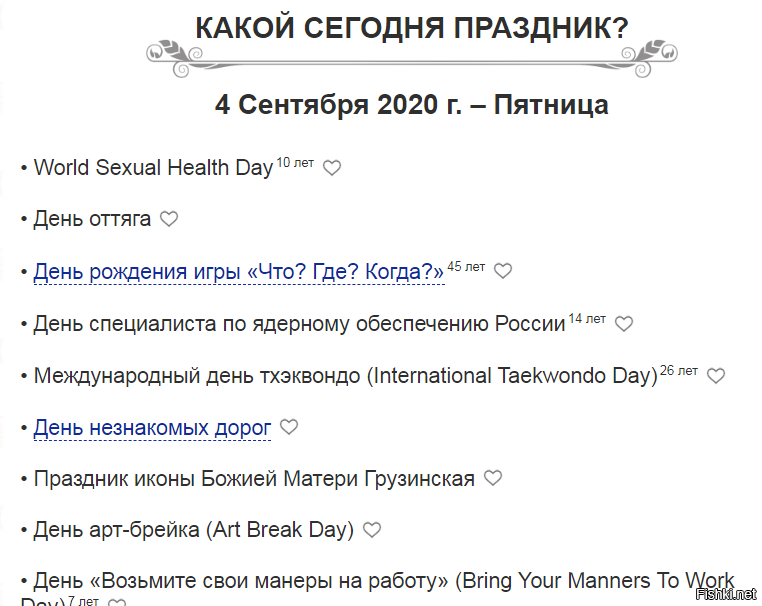Open the День рождения игры «Что? Где? Когда?» link
762x606 pixels.
(238, 272)
